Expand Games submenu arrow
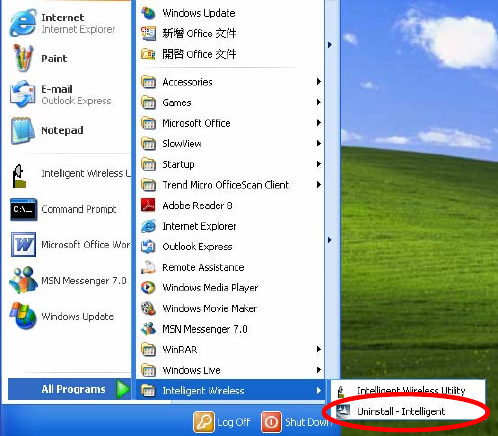Viewport: 498px width, 436px height. (319, 102)
